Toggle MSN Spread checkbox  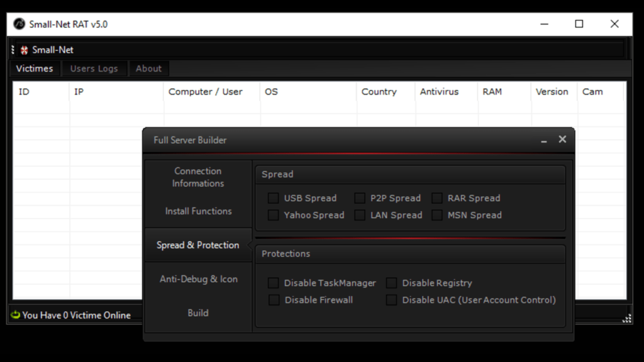[437, 215]
